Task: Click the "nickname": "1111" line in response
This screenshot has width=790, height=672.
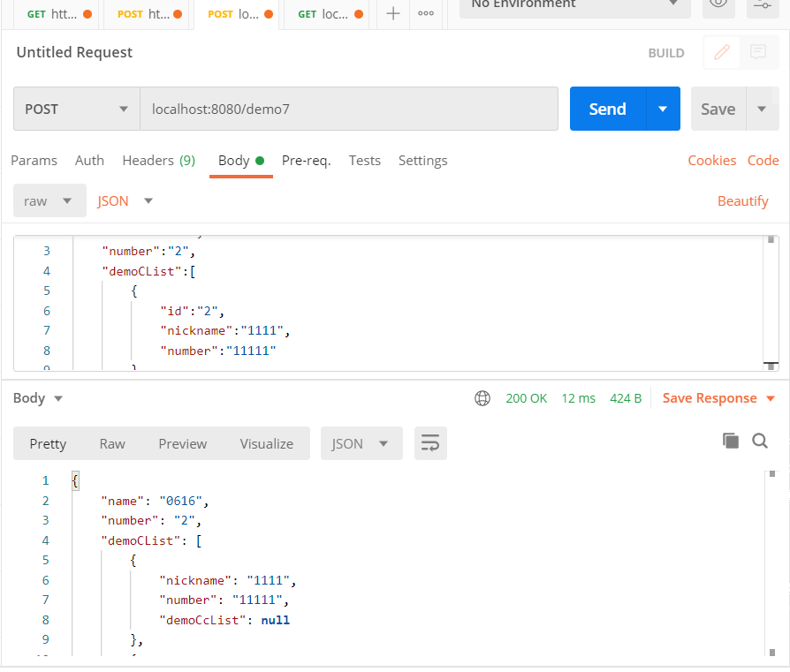Action: coord(228,580)
